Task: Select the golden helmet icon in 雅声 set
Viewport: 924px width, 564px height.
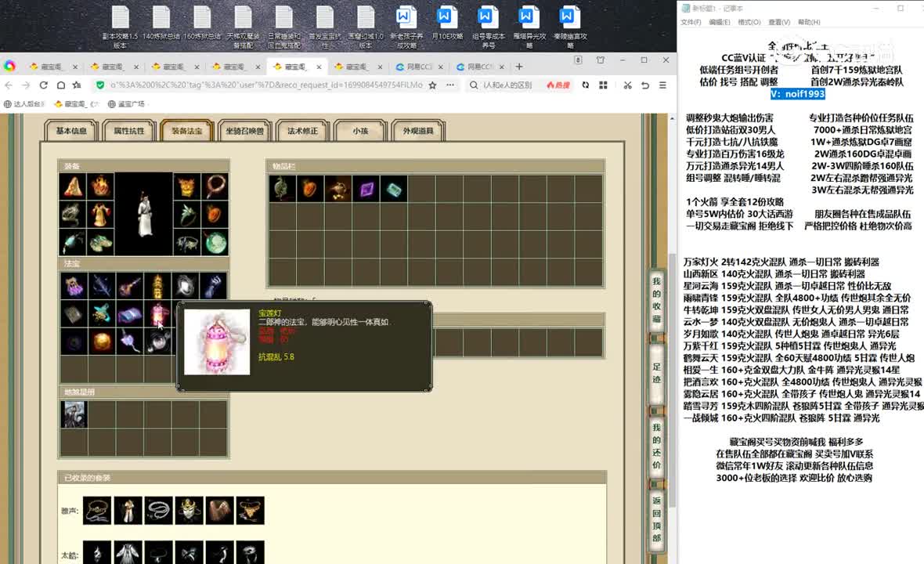Action: (189, 511)
